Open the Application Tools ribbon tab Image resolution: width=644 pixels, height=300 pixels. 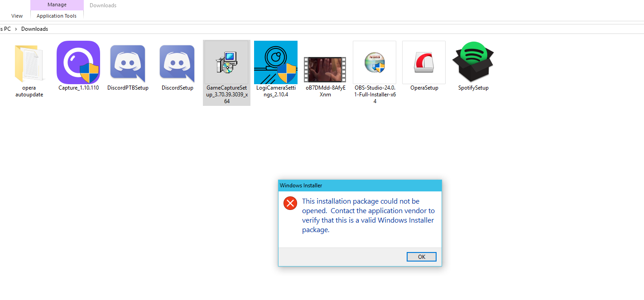pyautogui.click(x=57, y=15)
